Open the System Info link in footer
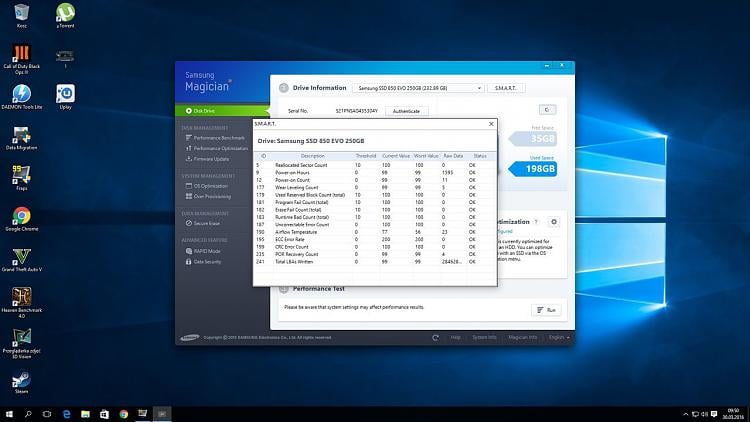This screenshot has height=422, width=750. pyautogui.click(x=484, y=337)
